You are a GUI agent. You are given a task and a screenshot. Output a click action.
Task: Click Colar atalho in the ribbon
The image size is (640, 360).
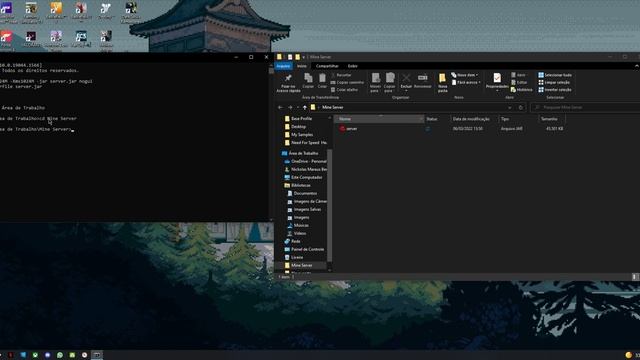point(344,90)
